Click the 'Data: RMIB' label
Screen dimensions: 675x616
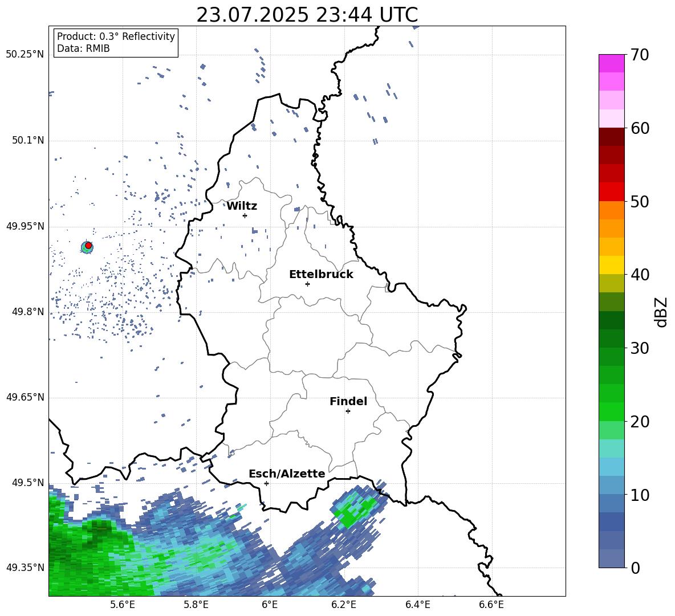[83, 48]
